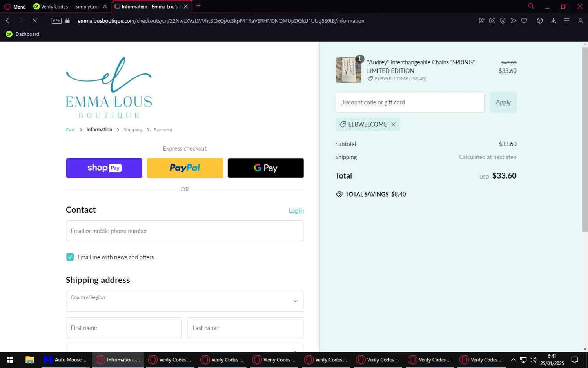Open the easy setup sliders icon
Viewport: 588px width, 368px height.
point(567,20)
